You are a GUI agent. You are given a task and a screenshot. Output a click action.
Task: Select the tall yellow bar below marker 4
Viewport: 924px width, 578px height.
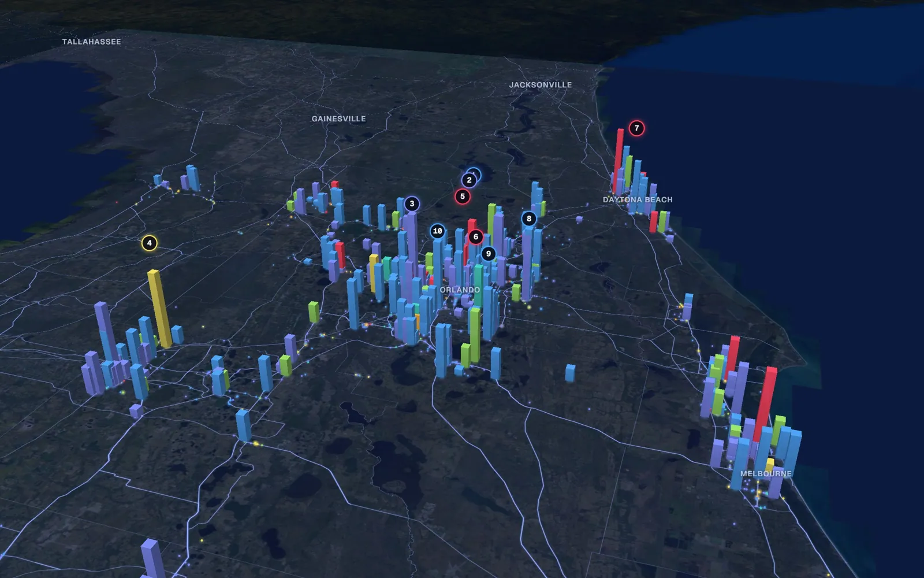(159, 309)
